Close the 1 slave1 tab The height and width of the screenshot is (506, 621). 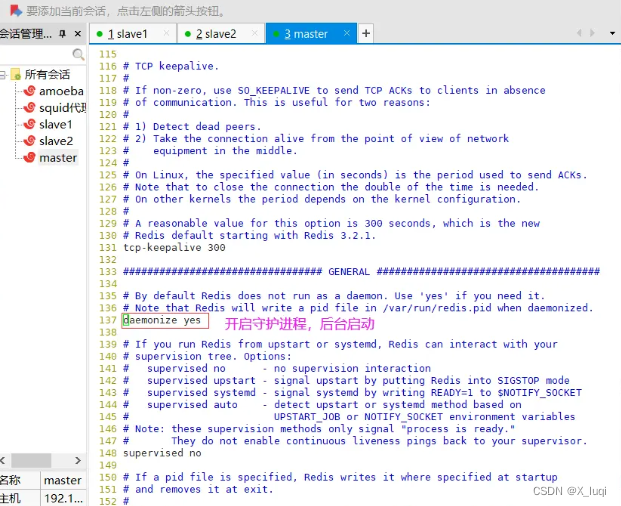(166, 34)
